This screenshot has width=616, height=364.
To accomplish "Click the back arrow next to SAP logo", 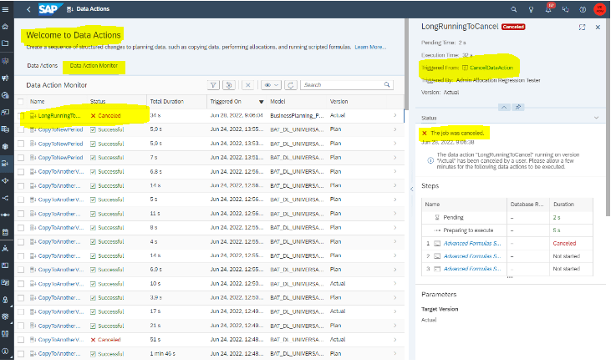I will point(29,8).
